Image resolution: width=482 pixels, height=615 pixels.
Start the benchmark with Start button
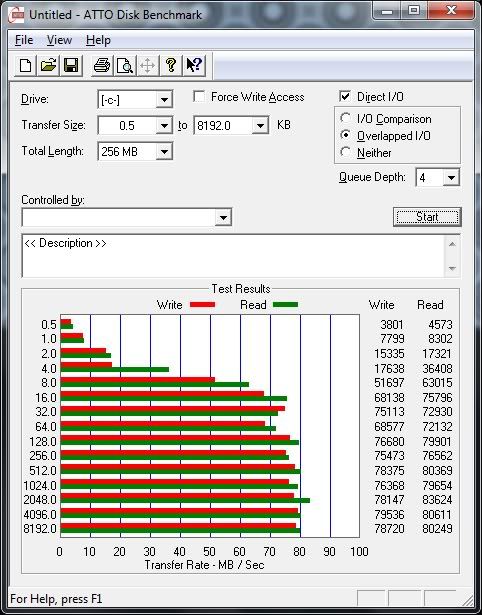click(427, 217)
